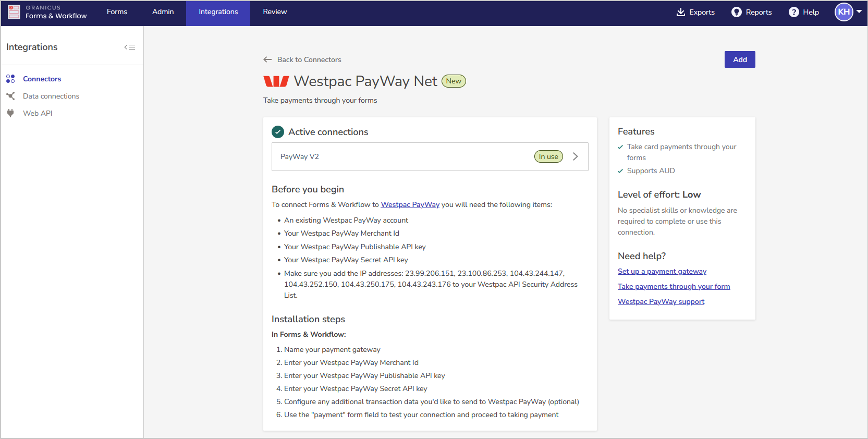Collapse the Integrations sidebar panel
The width and height of the screenshot is (868, 439).
point(130,47)
